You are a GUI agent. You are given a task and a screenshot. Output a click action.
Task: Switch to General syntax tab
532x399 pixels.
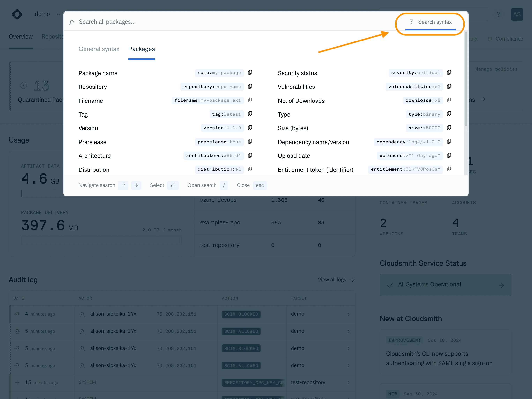coord(99,49)
